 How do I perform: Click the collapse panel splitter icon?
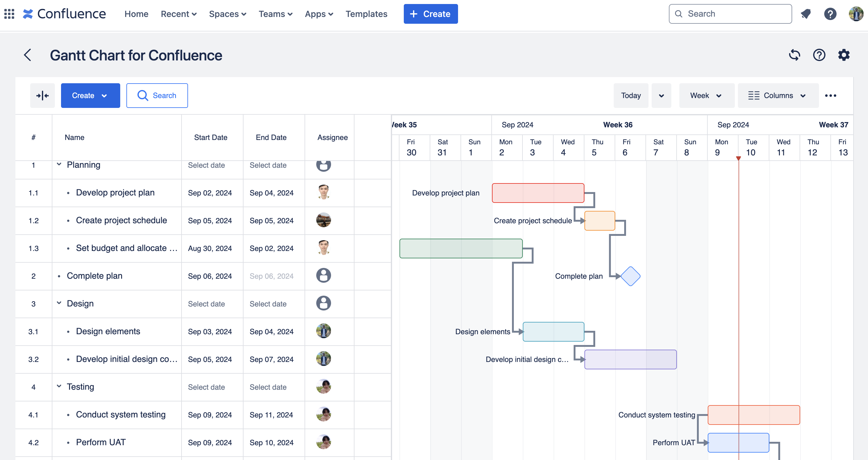tap(43, 96)
